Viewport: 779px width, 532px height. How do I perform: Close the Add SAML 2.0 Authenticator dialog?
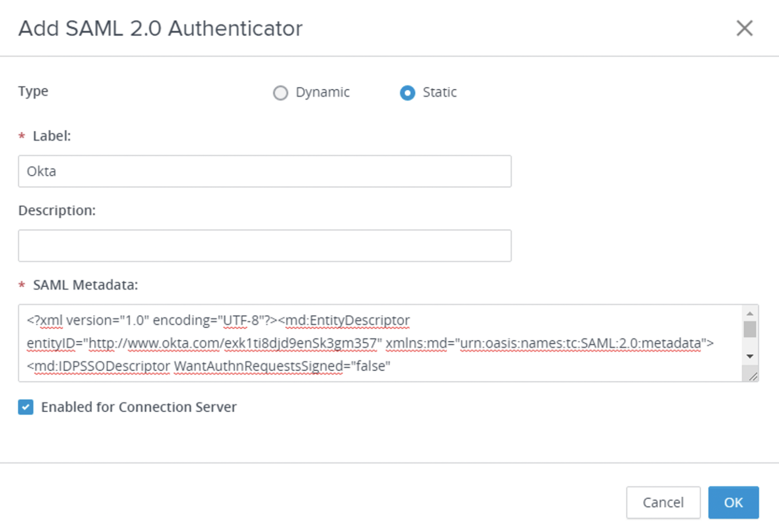[x=744, y=28]
